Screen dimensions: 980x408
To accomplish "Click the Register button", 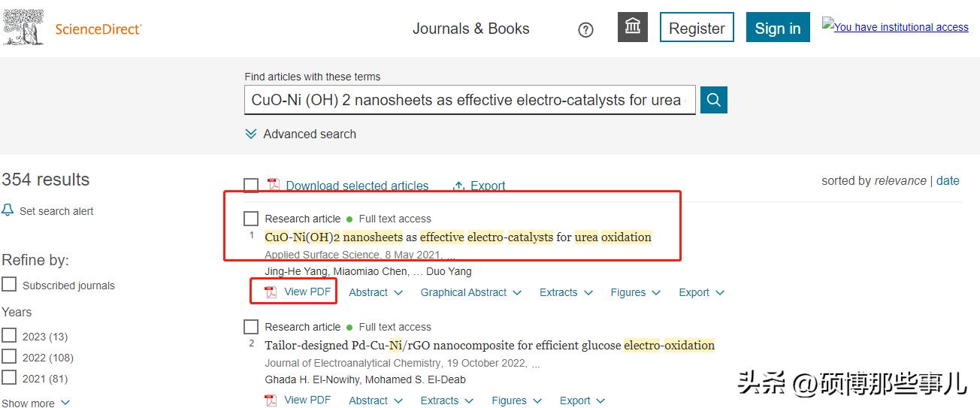I will click(697, 28).
